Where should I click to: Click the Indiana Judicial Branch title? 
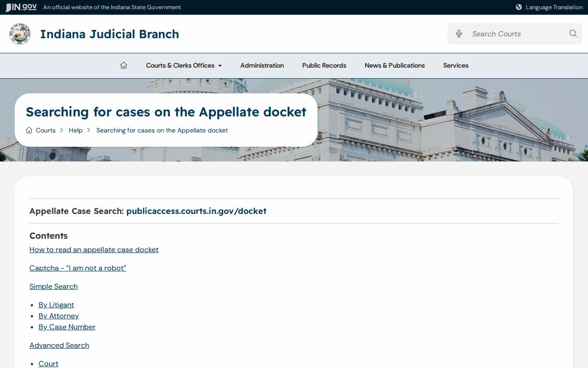(109, 34)
